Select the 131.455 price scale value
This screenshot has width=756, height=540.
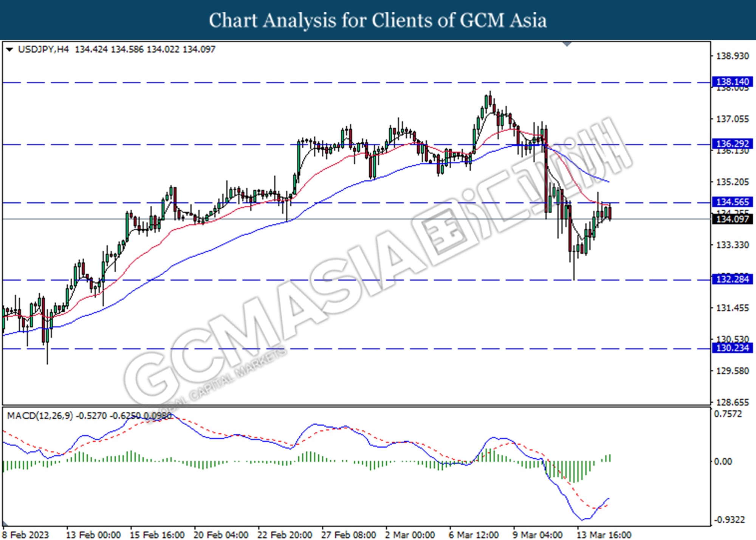coord(733,308)
